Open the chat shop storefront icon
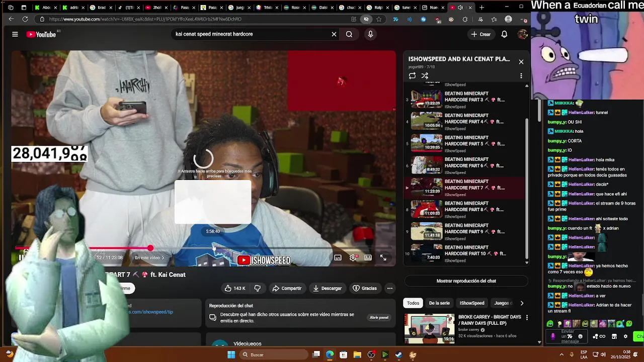Viewport: 644px width, 362px height. pos(614,336)
